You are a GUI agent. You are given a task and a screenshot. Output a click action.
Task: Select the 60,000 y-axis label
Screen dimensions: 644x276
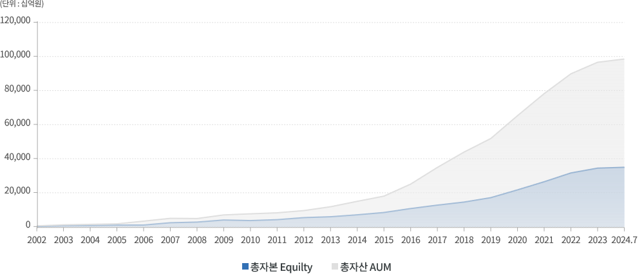(x=17, y=124)
